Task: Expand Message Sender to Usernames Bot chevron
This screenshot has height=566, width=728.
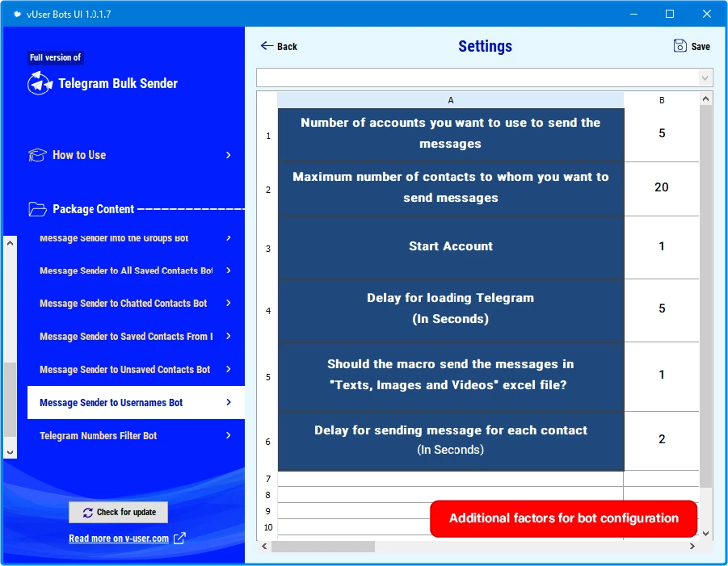Action: [x=228, y=402]
